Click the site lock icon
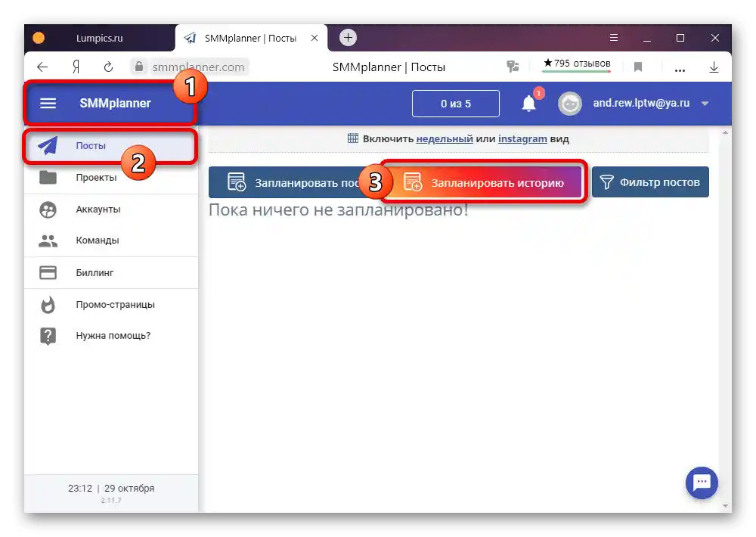Screen dimensions: 756x537 point(139,67)
